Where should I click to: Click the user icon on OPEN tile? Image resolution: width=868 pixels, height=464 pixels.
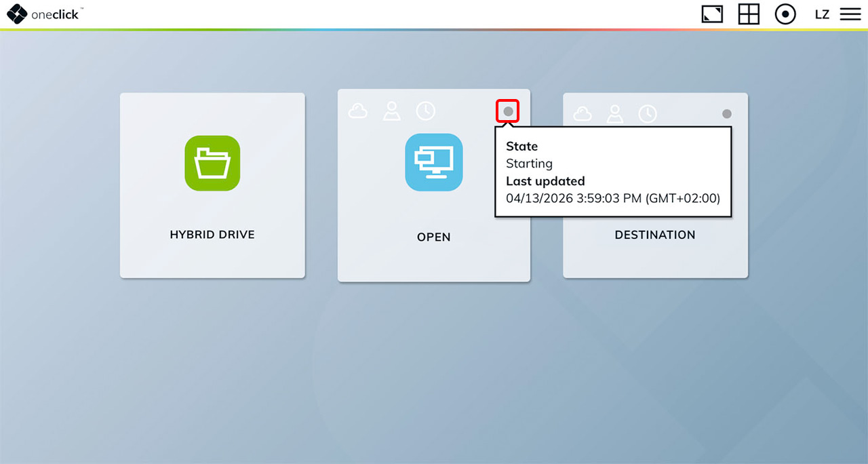tap(391, 111)
